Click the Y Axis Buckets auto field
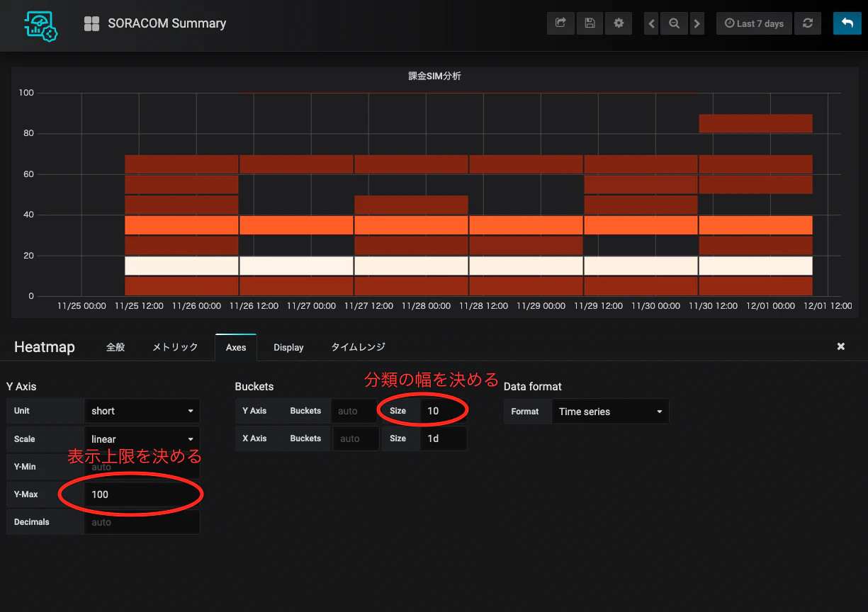 (354, 411)
